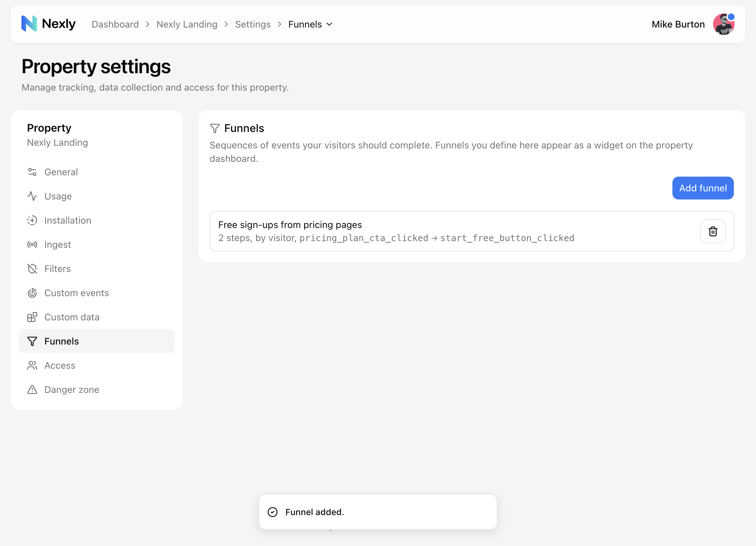Switch to Installation settings

97,220
